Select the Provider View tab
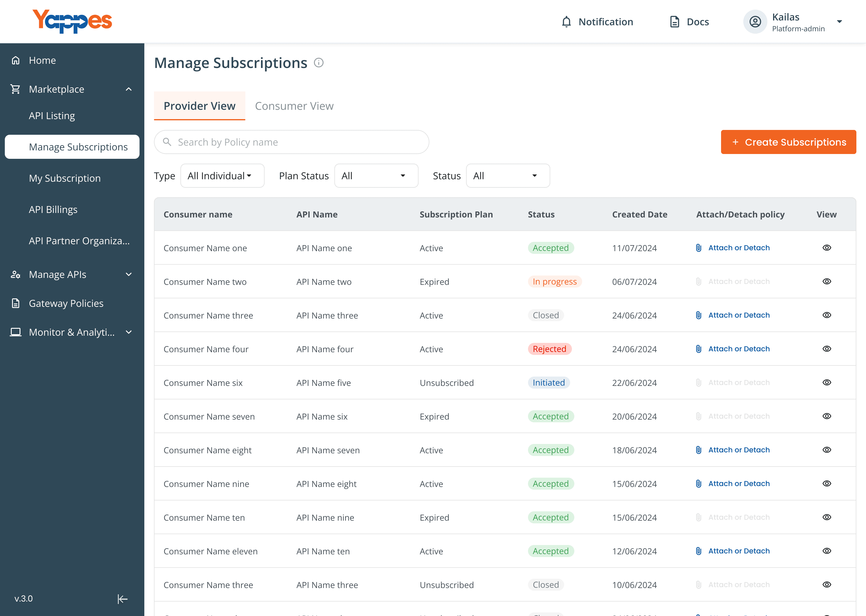This screenshot has width=866, height=616. 199,106
